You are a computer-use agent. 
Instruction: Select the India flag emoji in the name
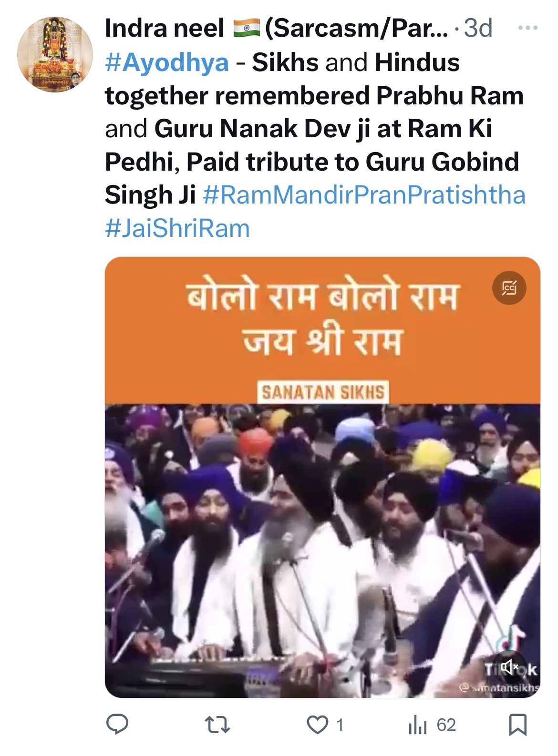tap(247, 28)
